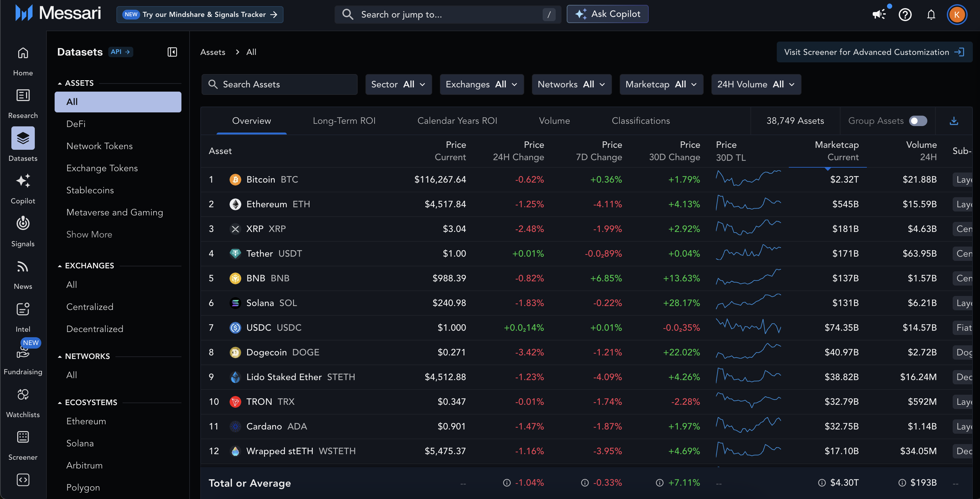Select All under ASSETS
Screen dimensions: 980x499
tap(118, 102)
